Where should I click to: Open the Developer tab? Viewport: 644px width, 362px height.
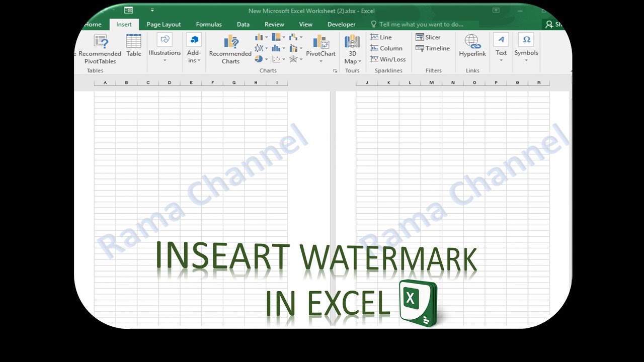coord(341,24)
